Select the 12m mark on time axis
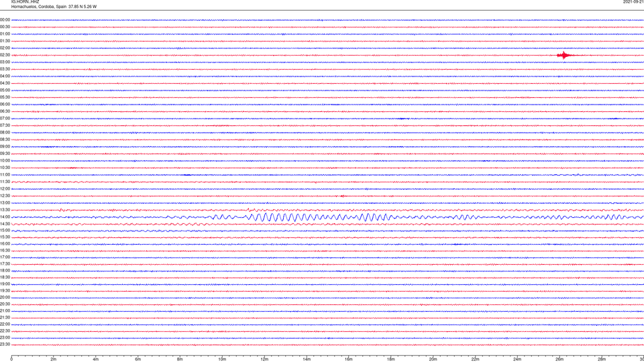Viewport: 644px width, 362px height. click(264, 359)
